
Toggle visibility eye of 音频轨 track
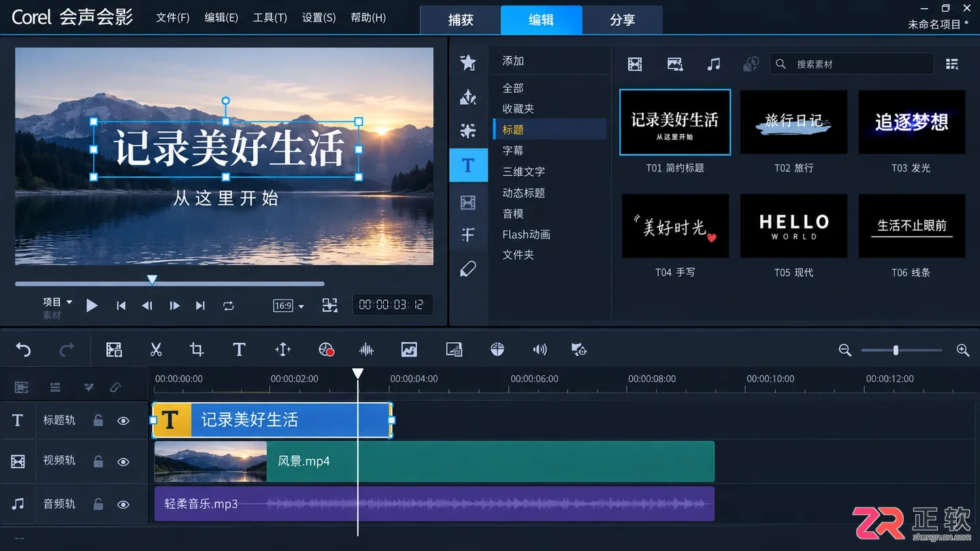pyautogui.click(x=123, y=505)
